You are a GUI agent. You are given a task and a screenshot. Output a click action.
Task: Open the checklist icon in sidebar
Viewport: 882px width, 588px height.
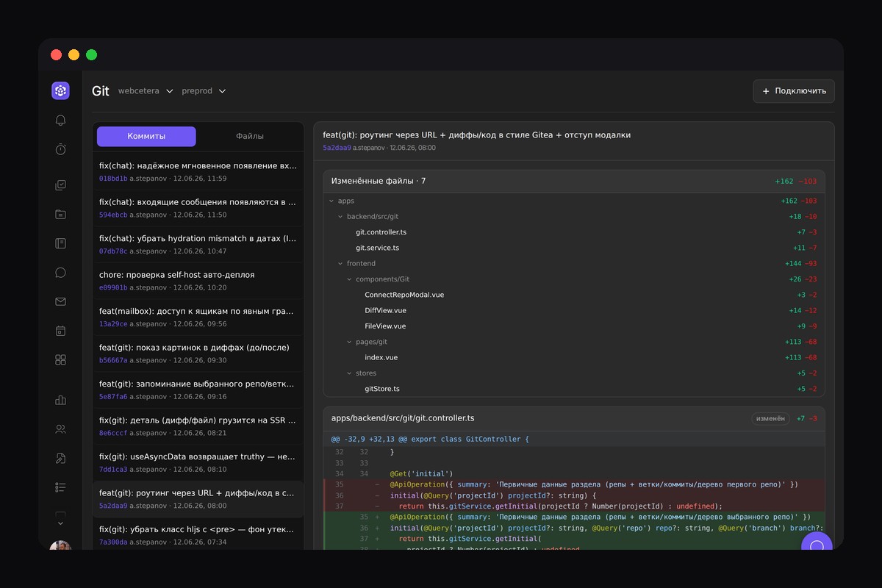(60, 487)
